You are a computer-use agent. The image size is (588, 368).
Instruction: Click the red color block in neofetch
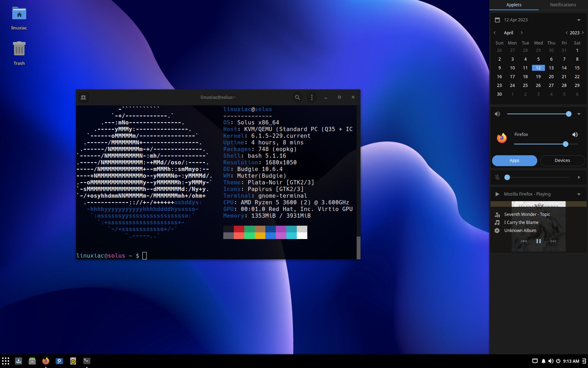pos(239,229)
